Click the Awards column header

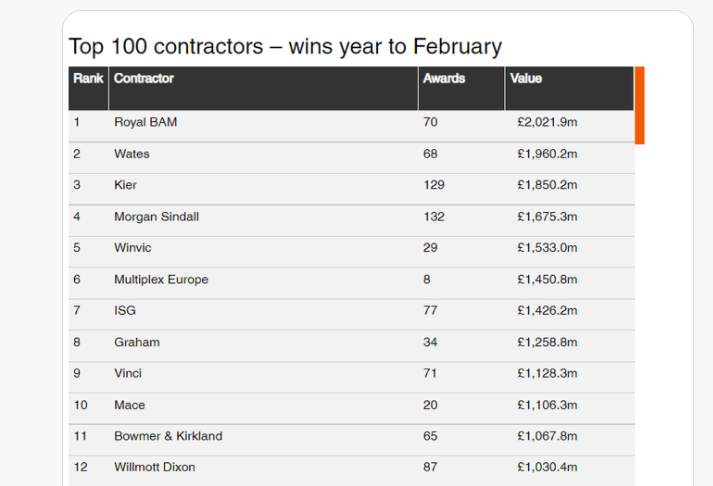click(x=444, y=78)
